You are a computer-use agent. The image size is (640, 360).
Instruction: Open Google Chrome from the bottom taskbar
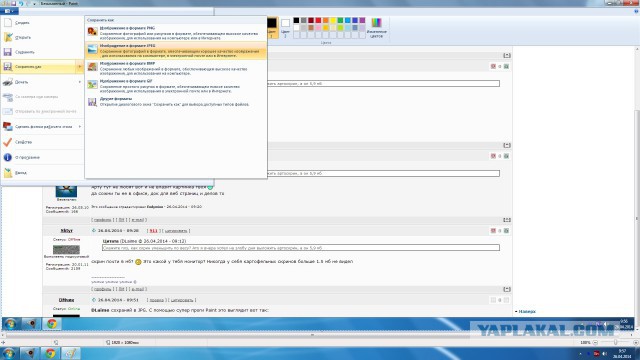51,353
